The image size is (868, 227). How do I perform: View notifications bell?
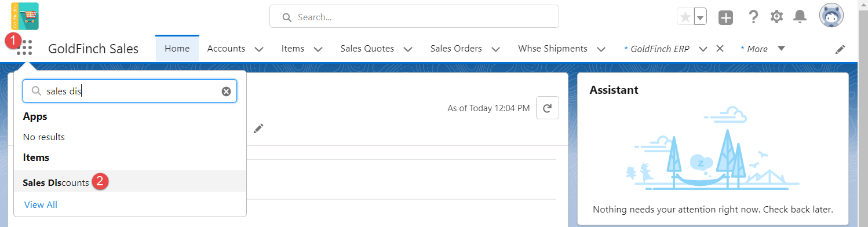(x=800, y=17)
